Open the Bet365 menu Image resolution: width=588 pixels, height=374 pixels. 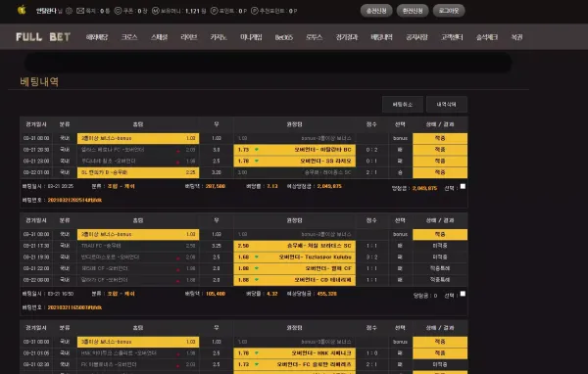284,37
